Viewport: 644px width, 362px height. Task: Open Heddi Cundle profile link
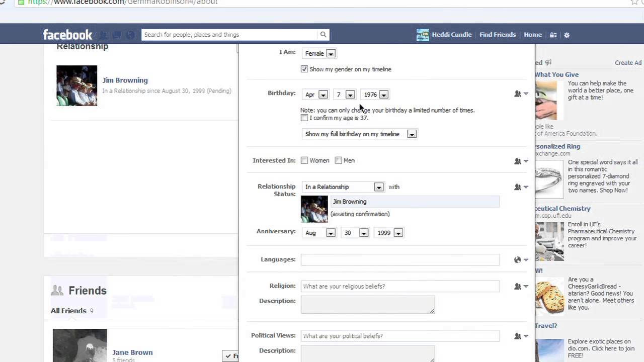tap(451, 35)
